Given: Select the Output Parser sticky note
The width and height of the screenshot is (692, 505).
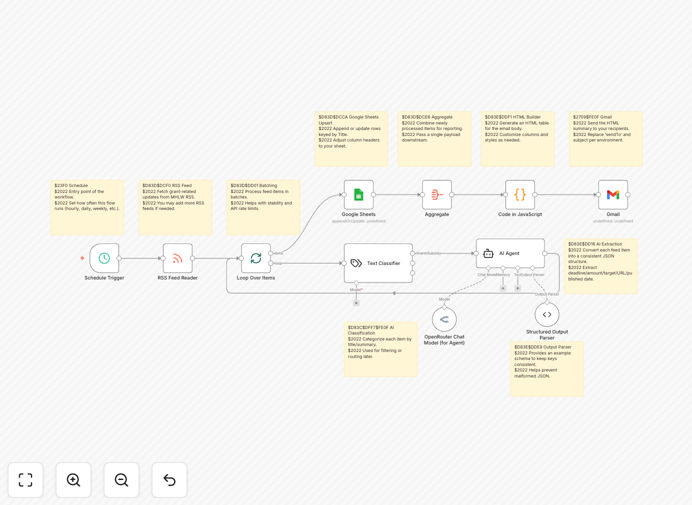Looking at the screenshot, I should click(547, 369).
